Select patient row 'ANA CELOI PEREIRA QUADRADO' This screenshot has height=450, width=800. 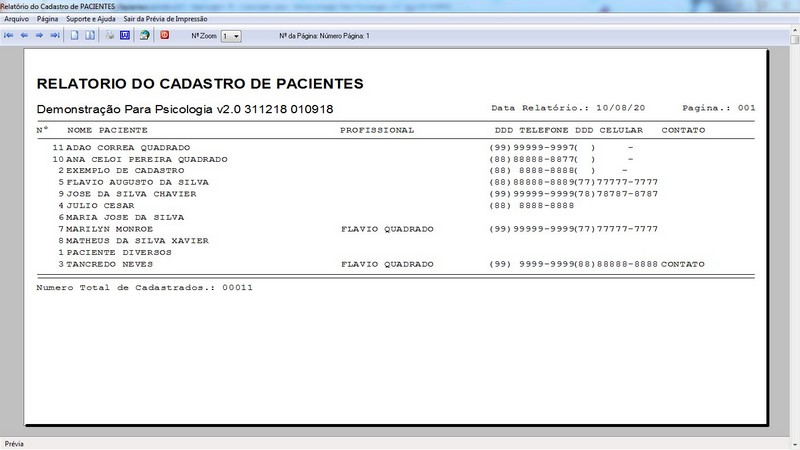(147, 159)
